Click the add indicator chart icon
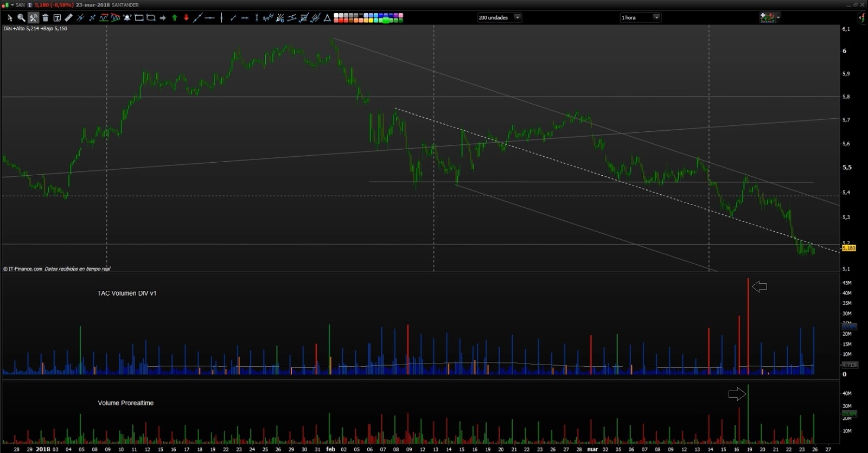868x453 pixels. 767,18
